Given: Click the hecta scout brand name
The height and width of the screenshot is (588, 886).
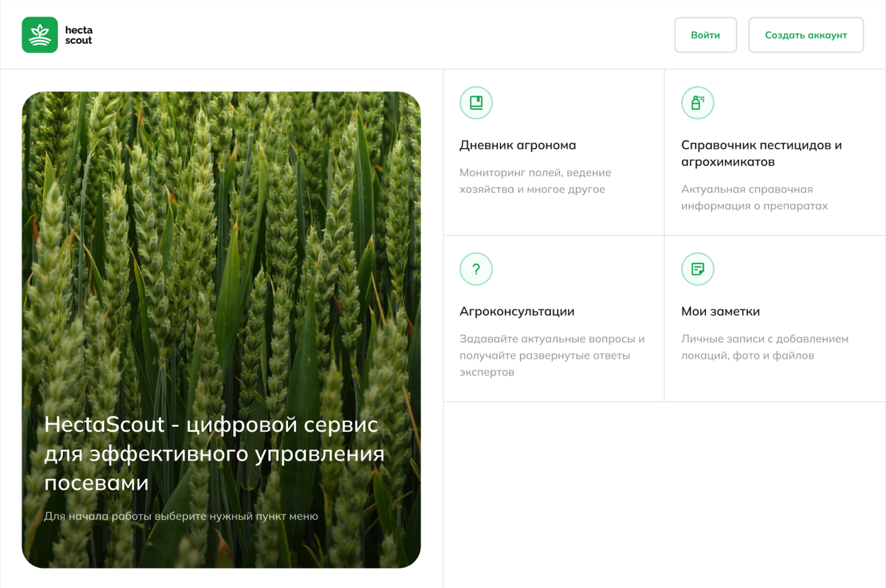Looking at the screenshot, I should click(79, 35).
